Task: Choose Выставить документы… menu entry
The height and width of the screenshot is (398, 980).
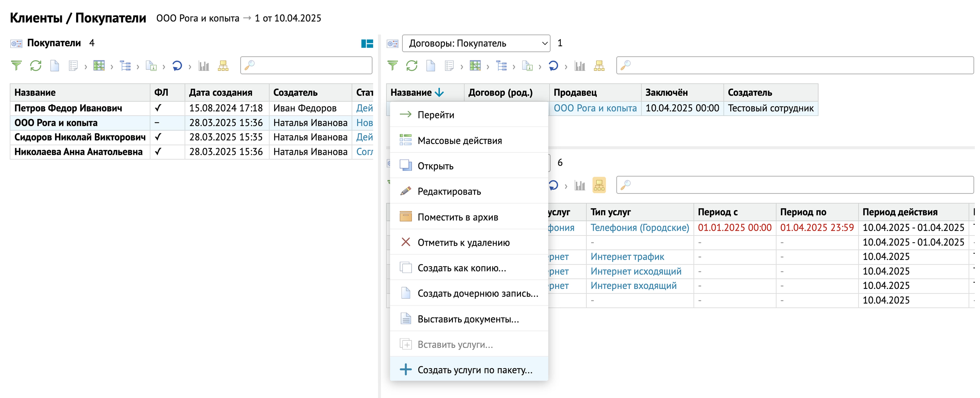Action: pyautogui.click(x=469, y=319)
